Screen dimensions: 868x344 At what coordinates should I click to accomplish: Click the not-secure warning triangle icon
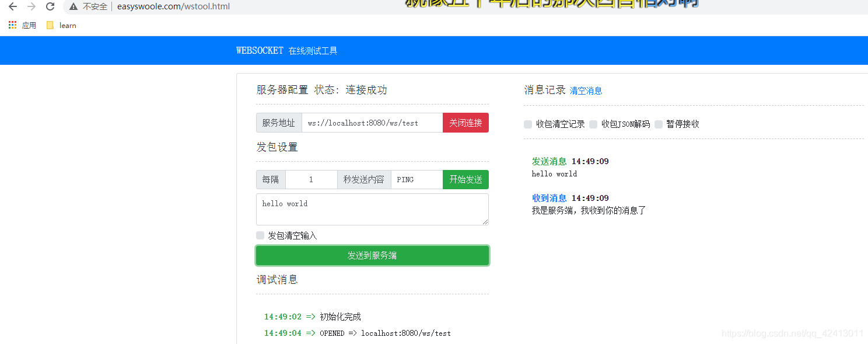pos(73,6)
